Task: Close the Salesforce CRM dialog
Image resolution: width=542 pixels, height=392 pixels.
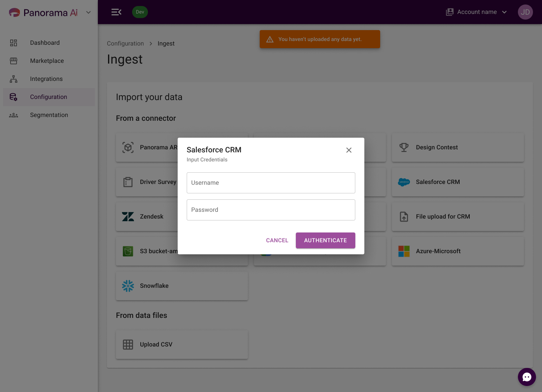Action: click(x=349, y=150)
